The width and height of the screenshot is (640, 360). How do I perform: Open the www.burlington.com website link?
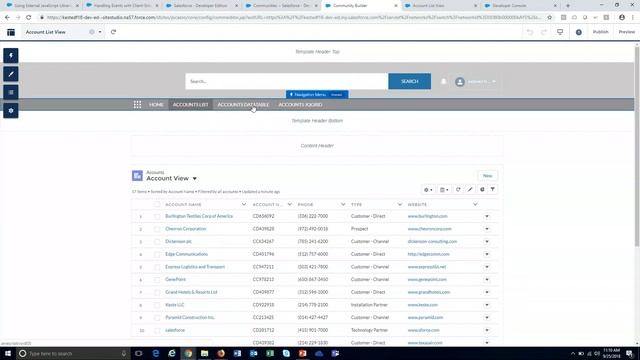coord(427,216)
